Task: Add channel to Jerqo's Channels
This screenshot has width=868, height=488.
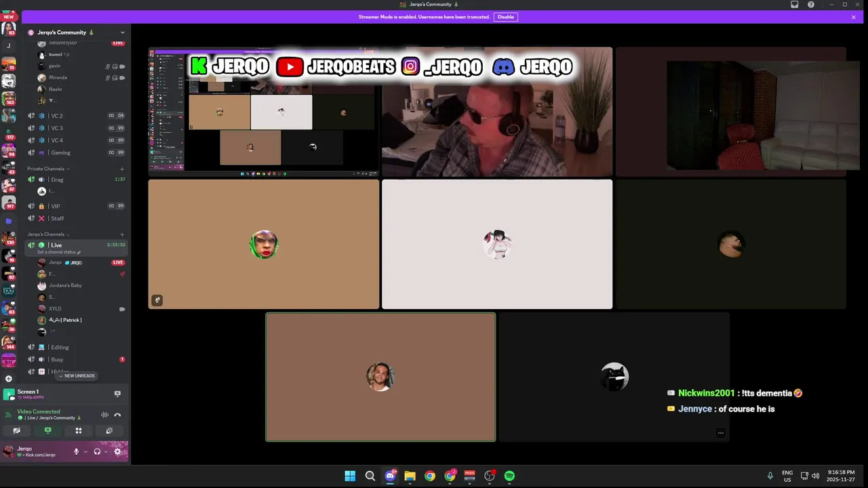Action: (x=122, y=235)
